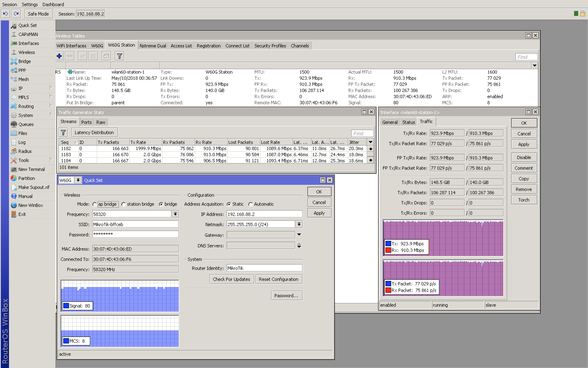
Task: Open the W60G Quick Set mode dropdown
Action: coord(78,180)
